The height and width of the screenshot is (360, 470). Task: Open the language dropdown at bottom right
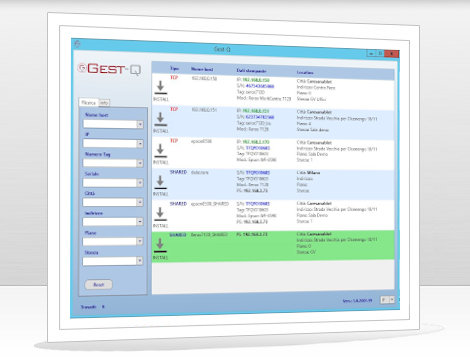(x=392, y=300)
